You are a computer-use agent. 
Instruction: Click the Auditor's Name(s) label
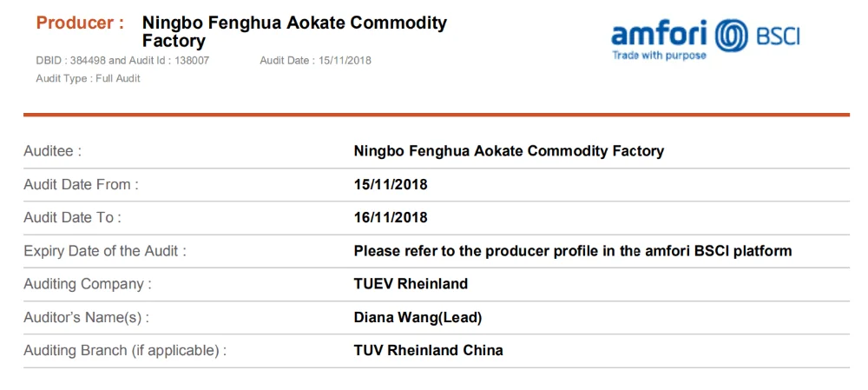pyautogui.click(x=86, y=318)
